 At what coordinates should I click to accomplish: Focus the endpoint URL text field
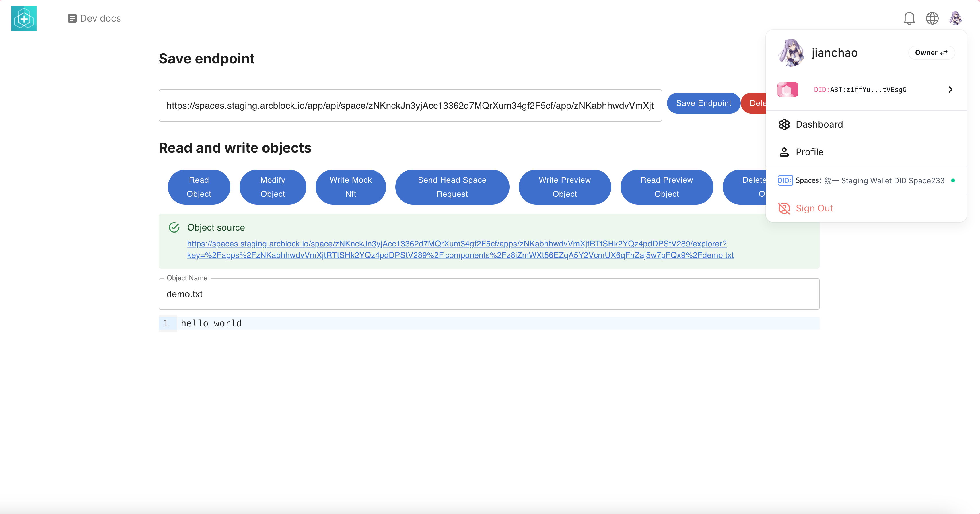[x=410, y=106]
